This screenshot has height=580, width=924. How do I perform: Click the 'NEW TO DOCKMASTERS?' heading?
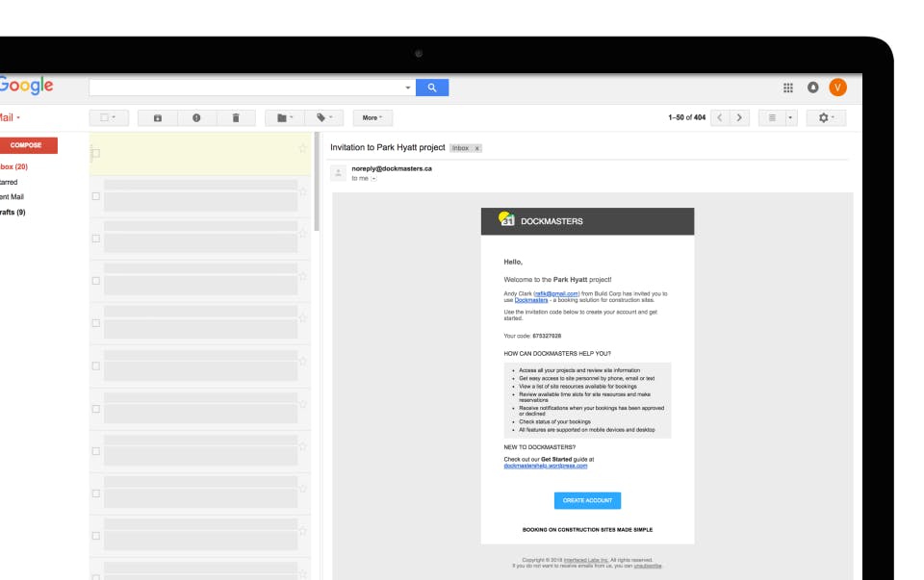pyautogui.click(x=540, y=447)
